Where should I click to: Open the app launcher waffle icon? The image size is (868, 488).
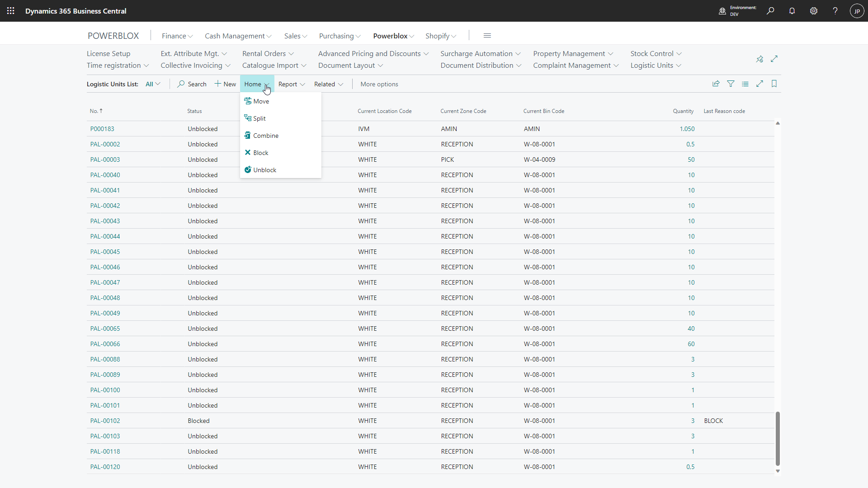click(x=11, y=11)
